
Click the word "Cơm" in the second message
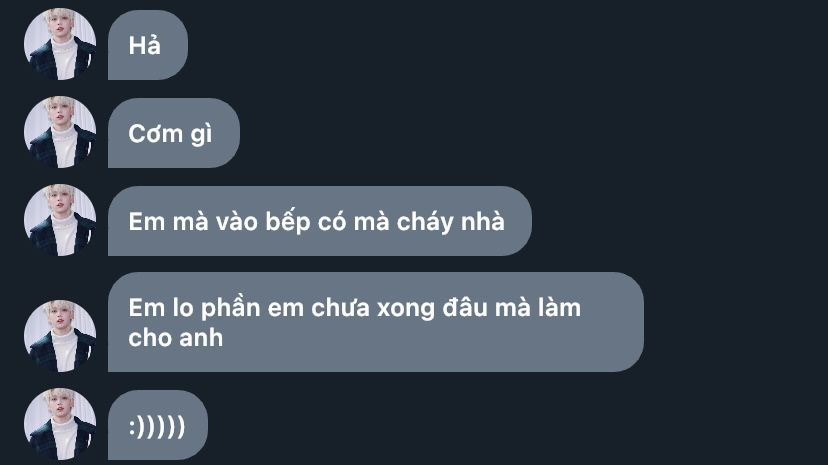click(x=155, y=134)
